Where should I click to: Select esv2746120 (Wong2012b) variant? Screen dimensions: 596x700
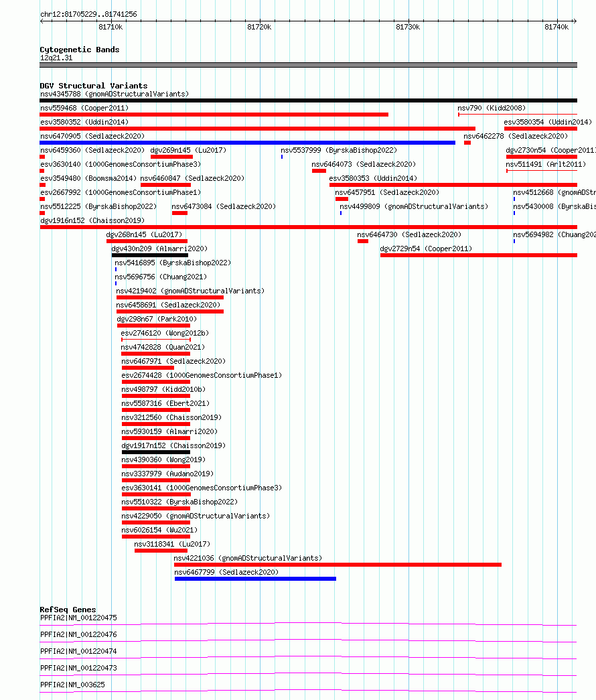point(156,340)
